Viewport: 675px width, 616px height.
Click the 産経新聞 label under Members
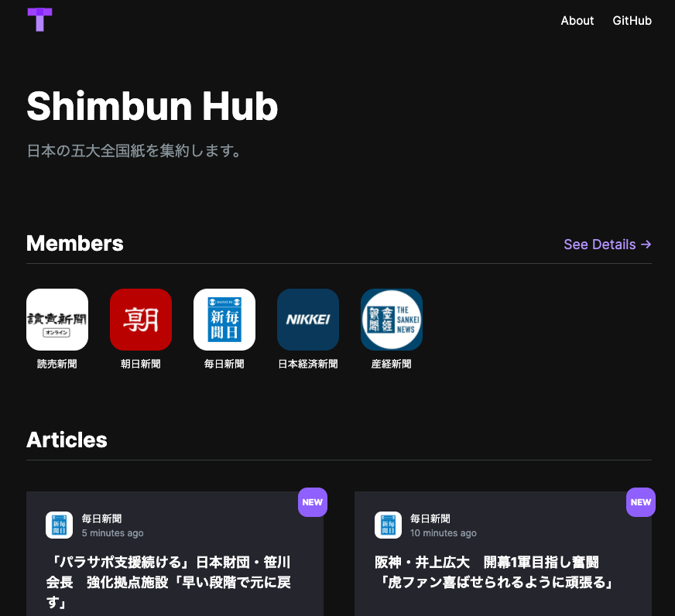392,364
